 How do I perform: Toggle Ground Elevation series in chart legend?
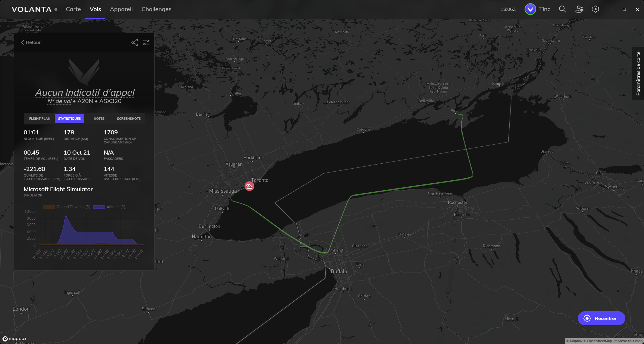pos(67,207)
